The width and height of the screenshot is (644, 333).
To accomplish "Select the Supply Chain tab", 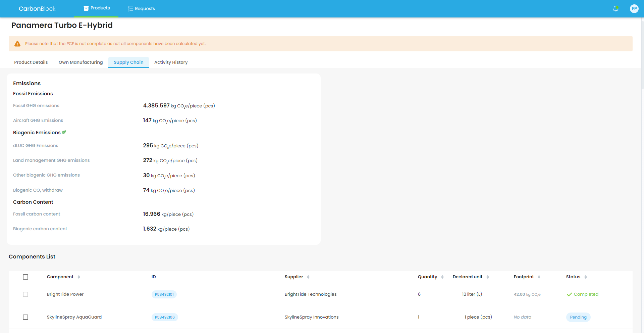I will click(x=128, y=62).
